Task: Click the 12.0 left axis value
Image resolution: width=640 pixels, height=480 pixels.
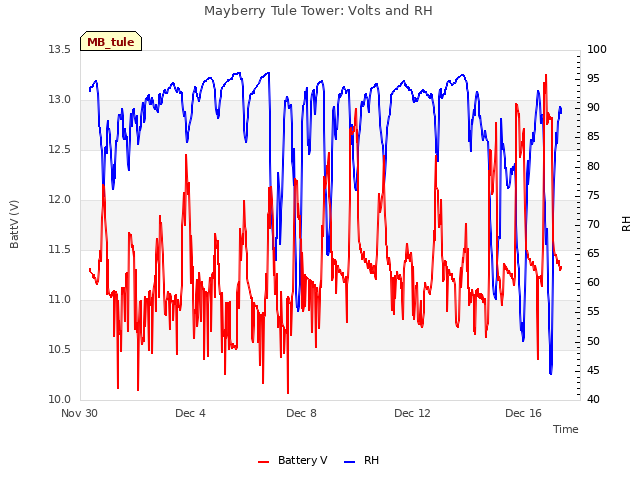Action: point(59,199)
